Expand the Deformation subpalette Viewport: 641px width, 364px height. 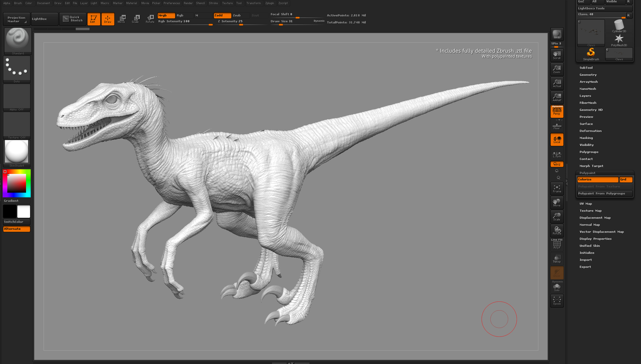(x=590, y=131)
